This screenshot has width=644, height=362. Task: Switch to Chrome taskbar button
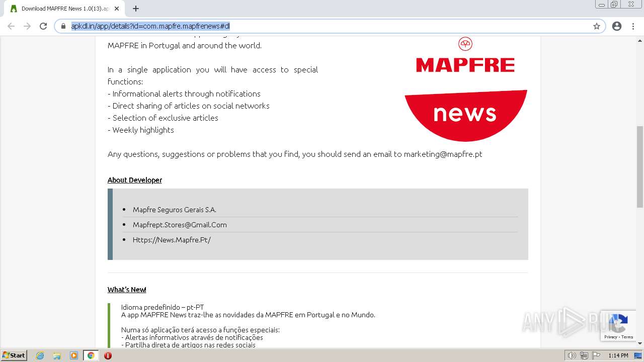click(x=91, y=355)
